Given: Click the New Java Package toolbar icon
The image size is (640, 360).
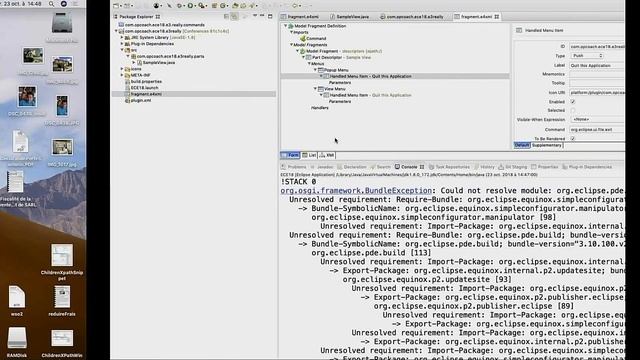Looking at the screenshot, I should 214,6.
